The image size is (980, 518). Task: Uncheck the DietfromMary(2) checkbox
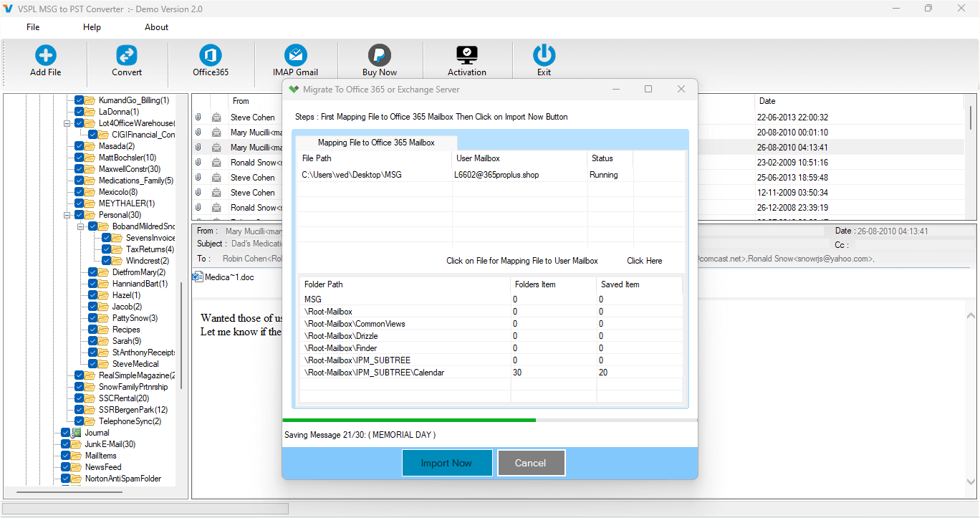(x=93, y=272)
